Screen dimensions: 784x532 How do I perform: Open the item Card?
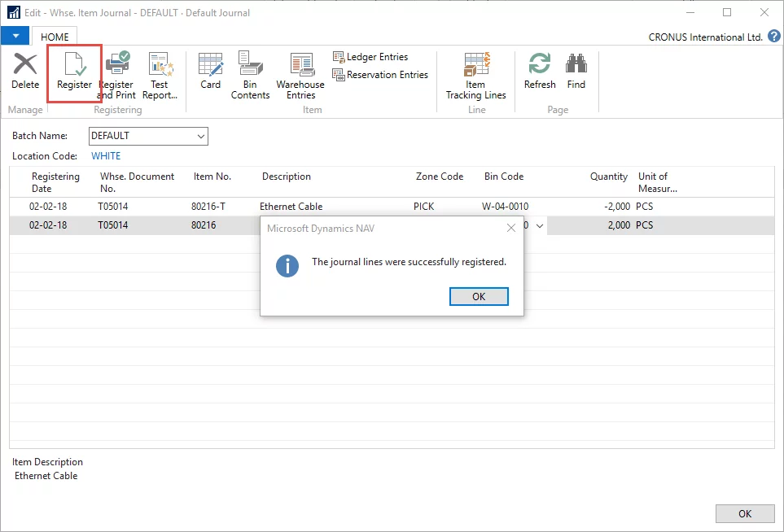click(210, 72)
